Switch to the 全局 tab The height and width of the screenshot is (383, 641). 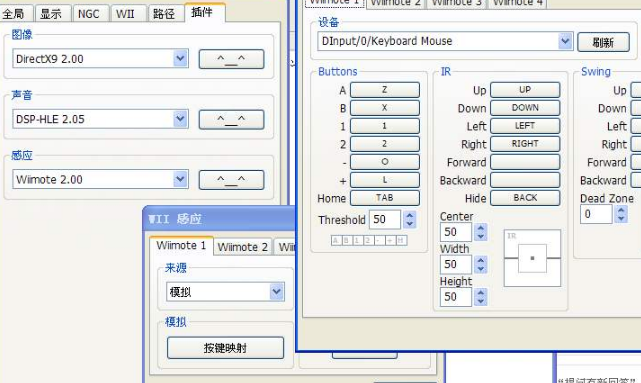coord(16,13)
